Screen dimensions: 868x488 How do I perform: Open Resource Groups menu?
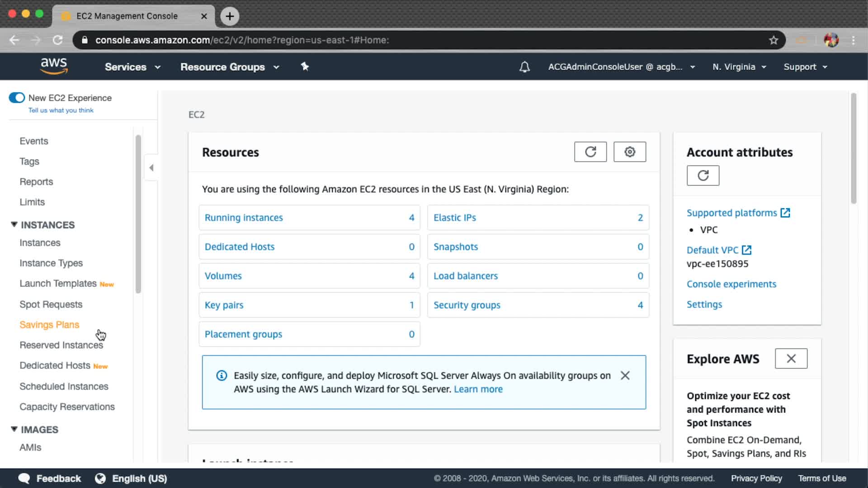(229, 67)
